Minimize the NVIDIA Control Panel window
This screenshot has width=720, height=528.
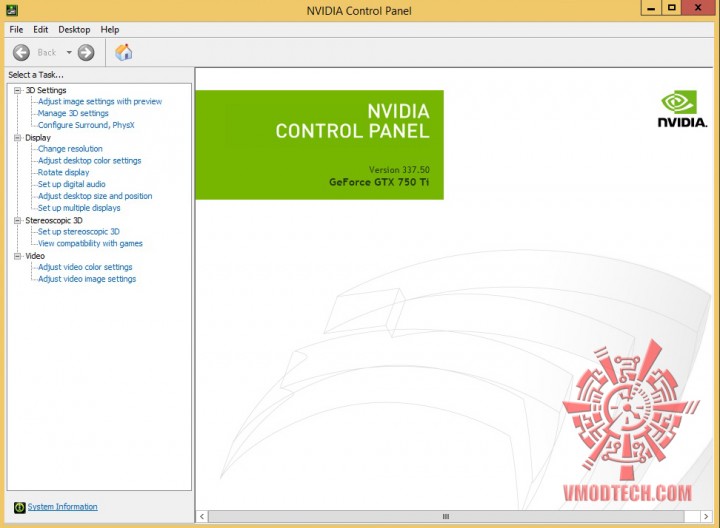(651, 8)
